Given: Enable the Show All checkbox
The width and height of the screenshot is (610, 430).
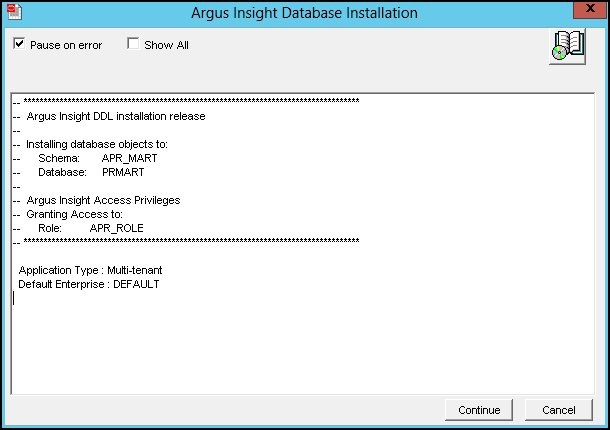Looking at the screenshot, I should pyautogui.click(x=133, y=45).
